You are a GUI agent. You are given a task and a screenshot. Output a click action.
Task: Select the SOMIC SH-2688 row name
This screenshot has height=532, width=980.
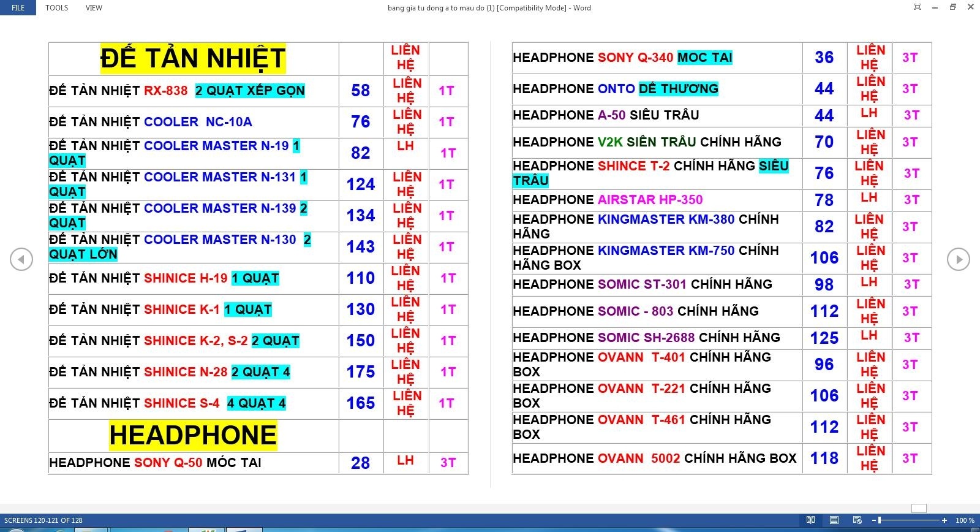(x=646, y=338)
